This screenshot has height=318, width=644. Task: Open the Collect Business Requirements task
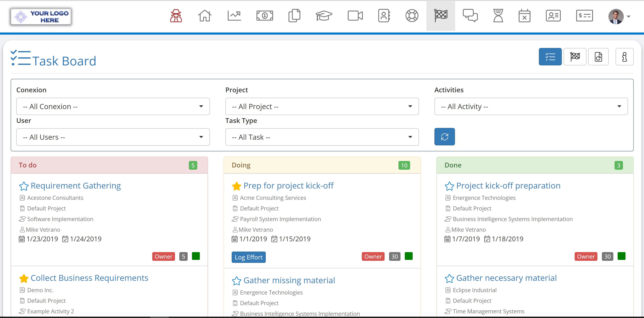click(x=90, y=278)
